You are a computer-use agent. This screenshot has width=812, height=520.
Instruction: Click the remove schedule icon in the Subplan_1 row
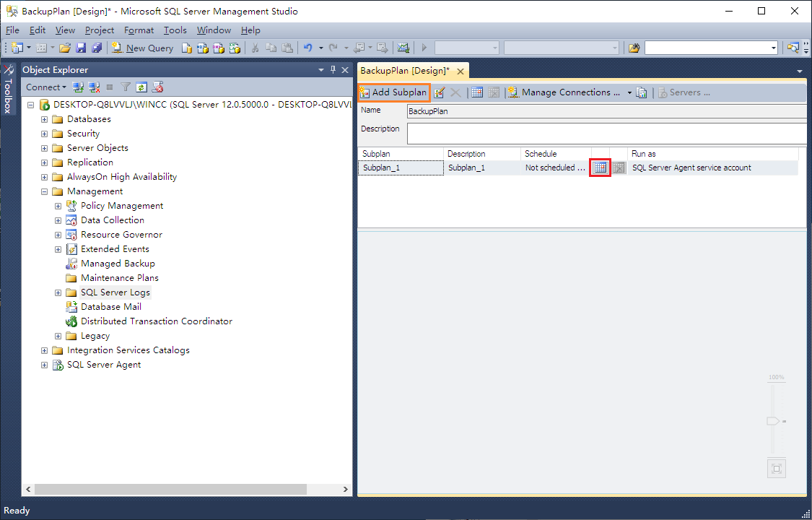coord(619,168)
